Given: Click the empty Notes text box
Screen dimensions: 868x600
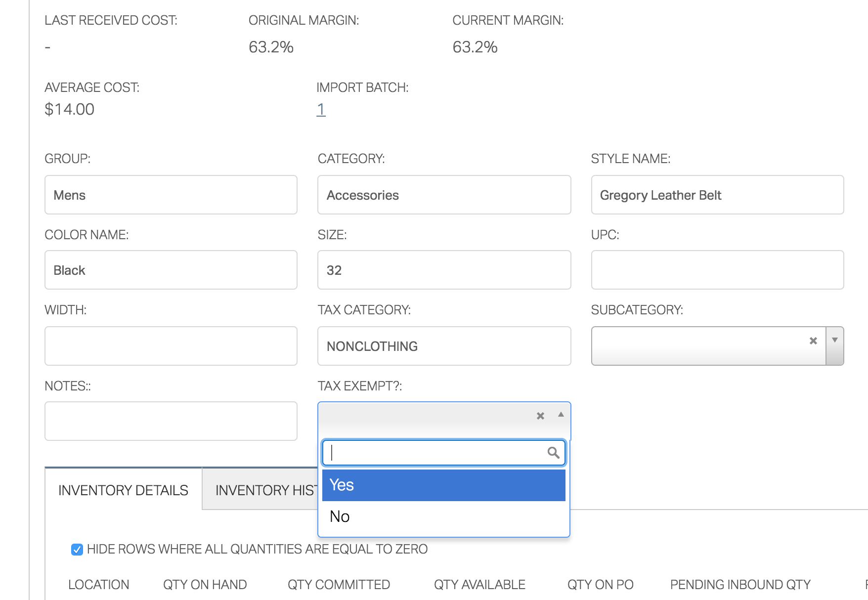Looking at the screenshot, I should click(171, 421).
